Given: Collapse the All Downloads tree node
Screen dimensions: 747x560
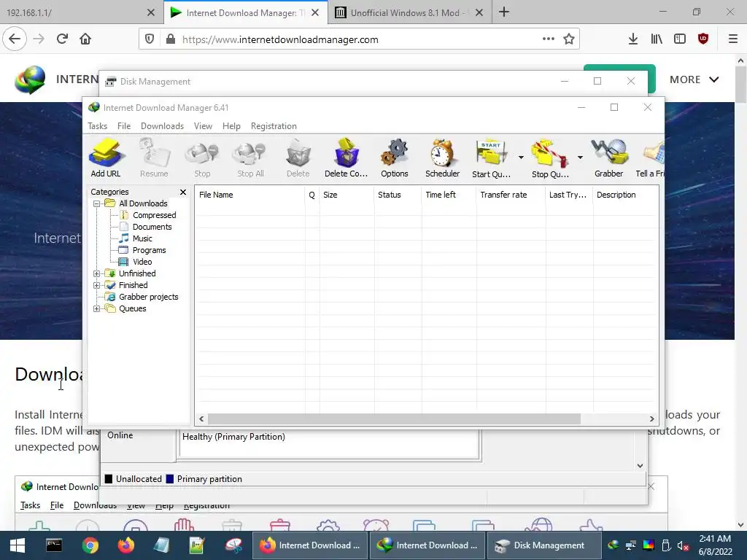Looking at the screenshot, I should click(97, 204).
